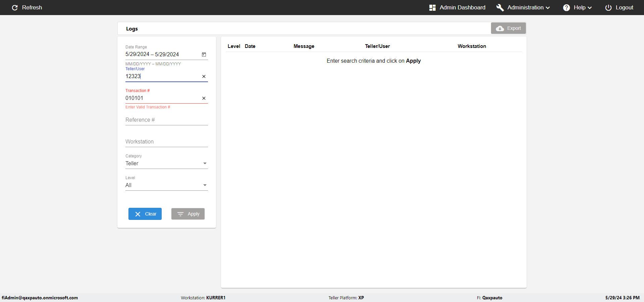Screen dimensions: 644x302
Task: Click Workstation: KURRER1 in status bar
Action: click(x=203, y=298)
